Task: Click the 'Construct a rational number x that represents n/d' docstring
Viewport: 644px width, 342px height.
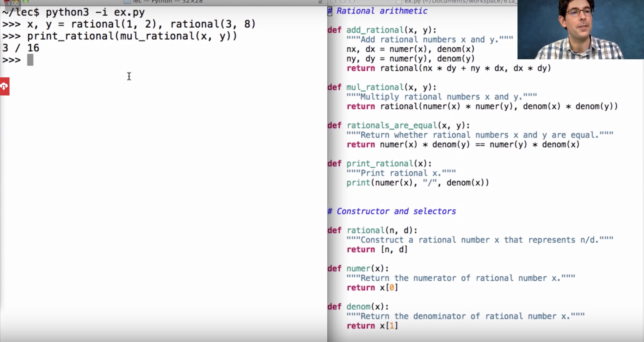Action: pyautogui.click(x=480, y=240)
